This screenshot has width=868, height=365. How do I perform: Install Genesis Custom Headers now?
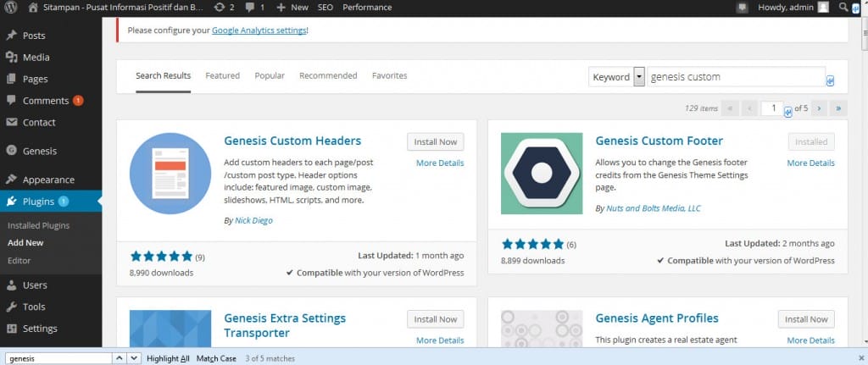click(x=436, y=141)
